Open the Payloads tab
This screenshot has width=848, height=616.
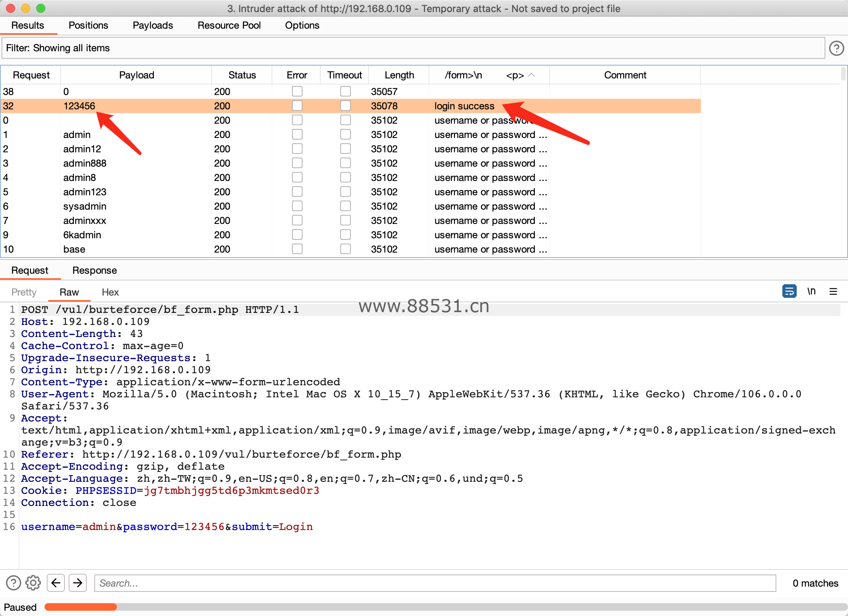[x=153, y=25]
